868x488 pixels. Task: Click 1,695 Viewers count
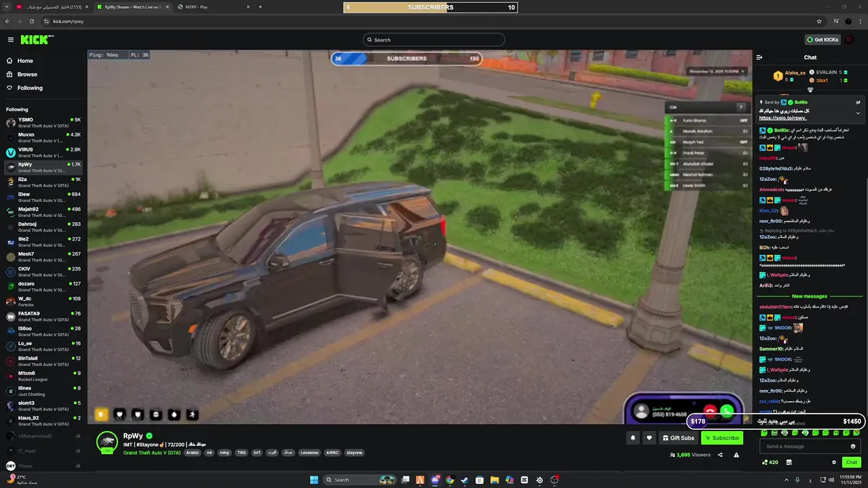click(x=690, y=455)
